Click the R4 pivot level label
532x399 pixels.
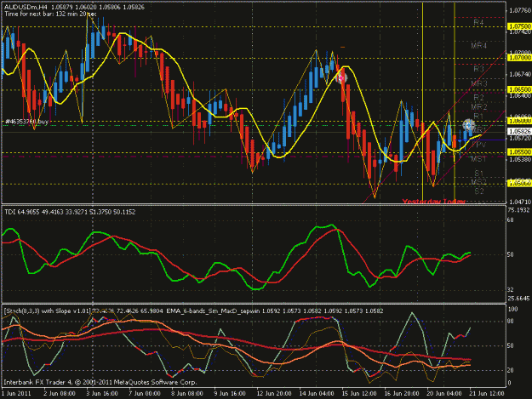coord(478,22)
